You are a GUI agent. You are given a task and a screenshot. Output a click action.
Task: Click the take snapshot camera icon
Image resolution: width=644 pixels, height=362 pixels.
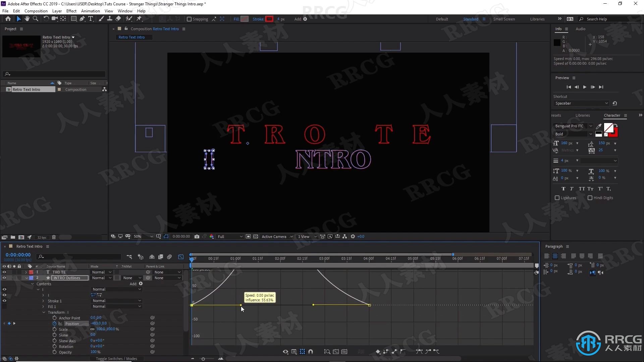click(x=197, y=237)
